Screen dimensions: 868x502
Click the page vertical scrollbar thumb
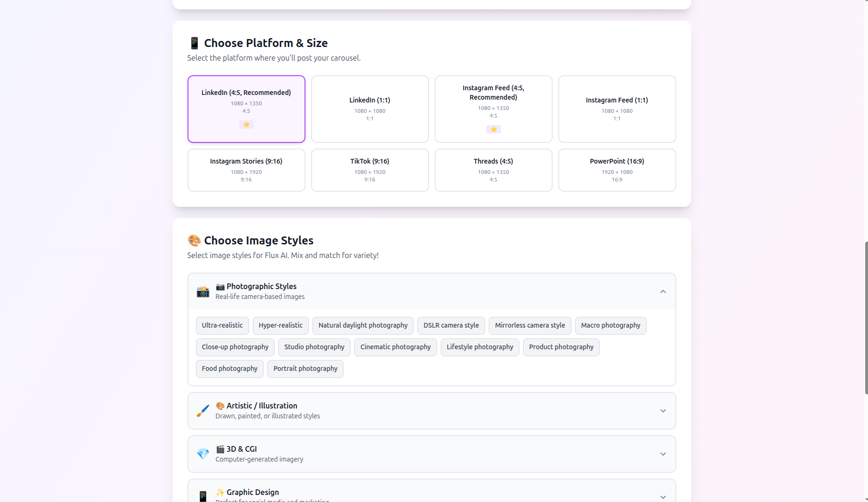866,318
